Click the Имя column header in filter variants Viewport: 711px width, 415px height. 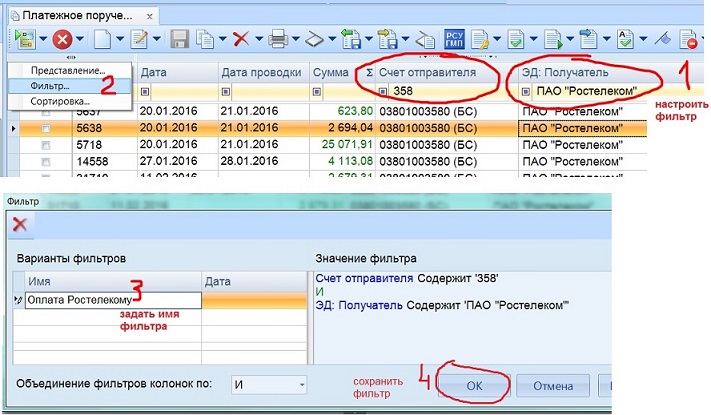113,282
